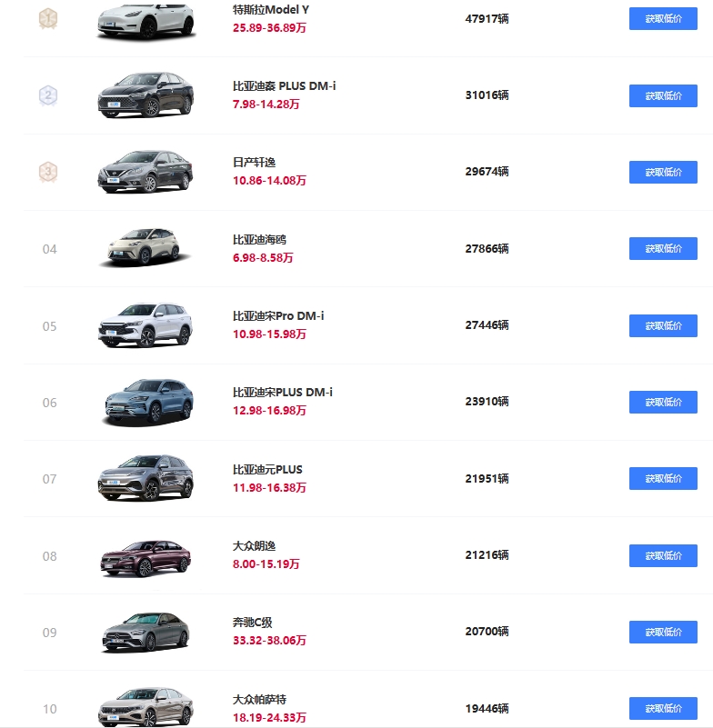Click the silver second-place rank medal icon
The image size is (713, 728).
point(49,95)
